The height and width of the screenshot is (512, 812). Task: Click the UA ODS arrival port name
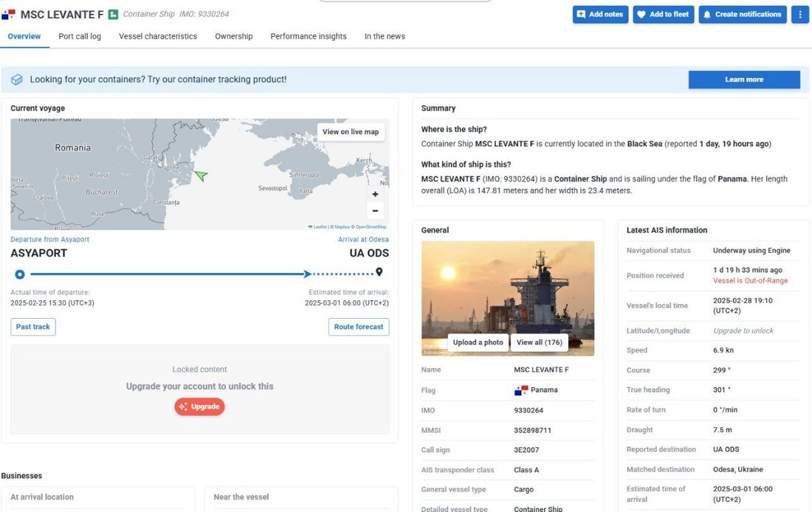click(369, 253)
